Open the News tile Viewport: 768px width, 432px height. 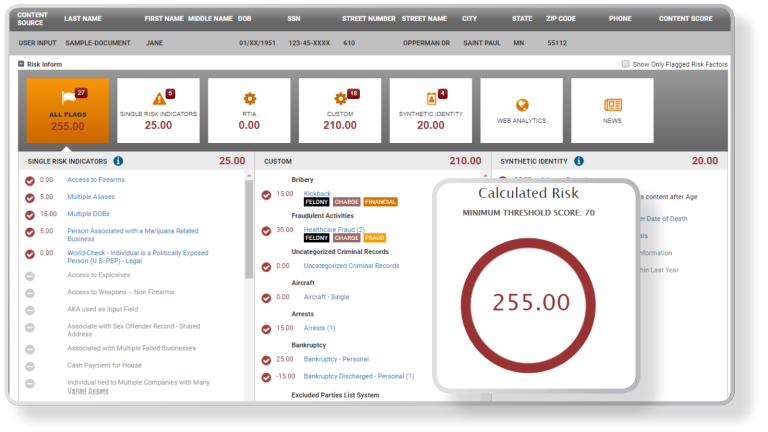coord(612,110)
